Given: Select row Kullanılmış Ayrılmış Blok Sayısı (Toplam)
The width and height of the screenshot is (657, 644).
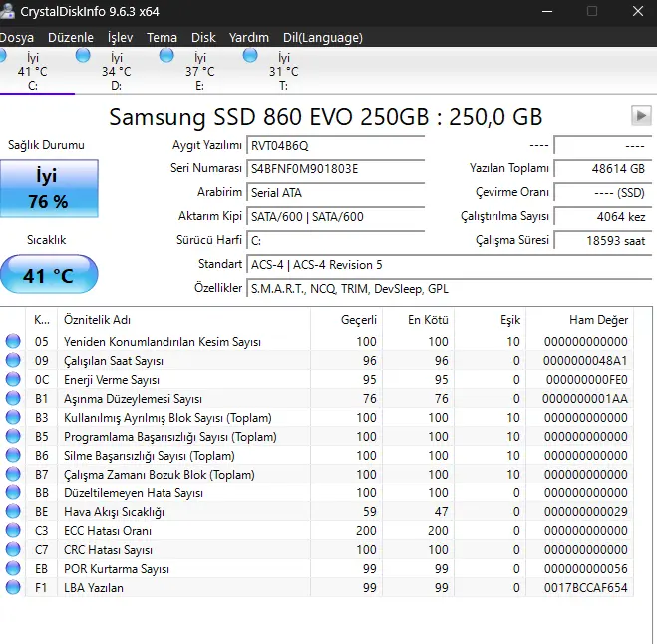Looking at the screenshot, I should [317, 418].
